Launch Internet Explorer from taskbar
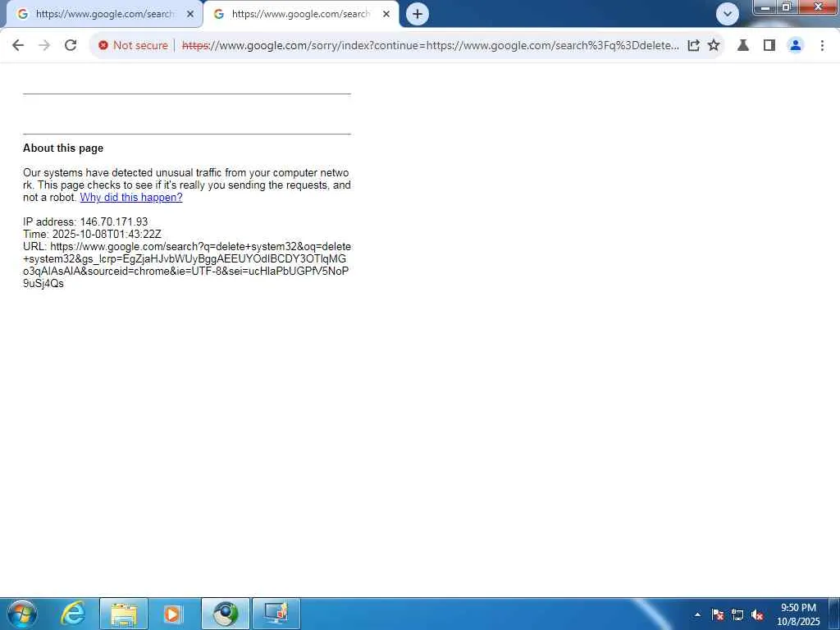840x630 pixels. tap(73, 614)
